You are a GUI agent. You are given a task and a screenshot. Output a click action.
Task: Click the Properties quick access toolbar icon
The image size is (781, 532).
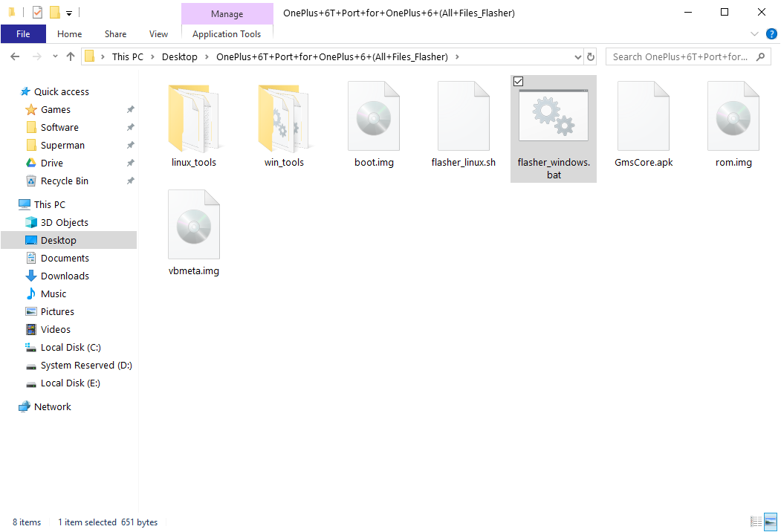37,13
